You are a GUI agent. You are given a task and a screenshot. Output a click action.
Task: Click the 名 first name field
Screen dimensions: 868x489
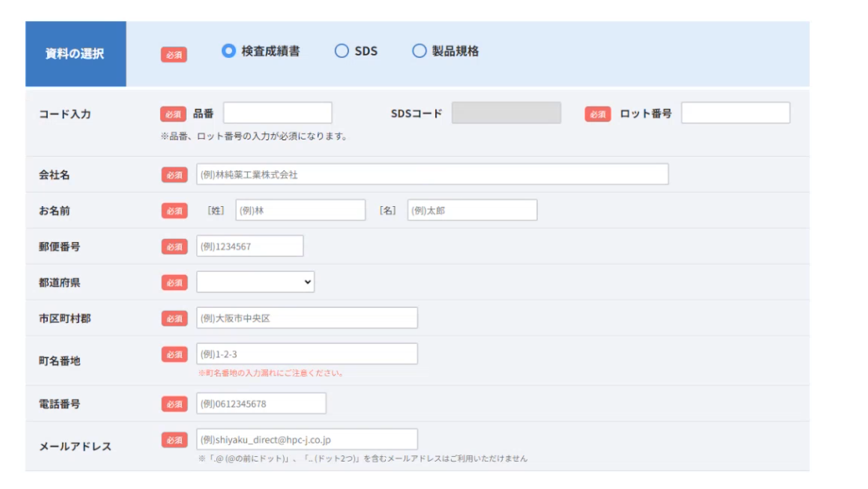coord(472,210)
